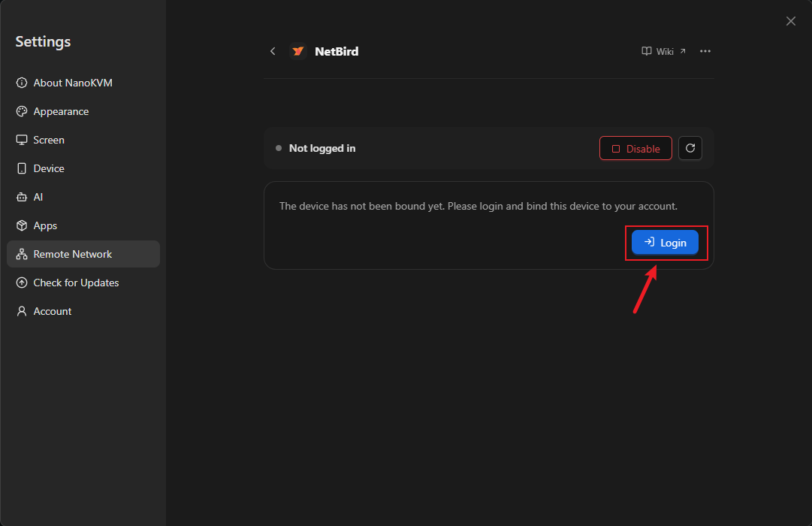Click the robot icon beside AI

pyautogui.click(x=22, y=197)
